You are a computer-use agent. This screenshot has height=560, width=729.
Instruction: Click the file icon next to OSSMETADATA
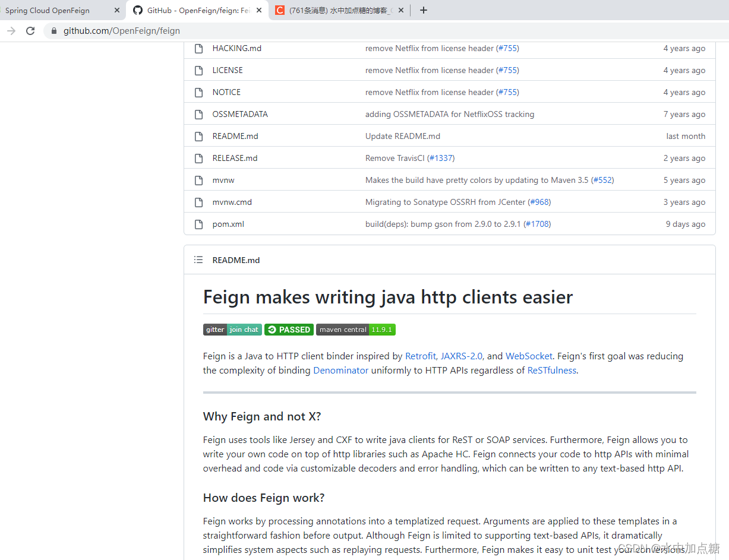click(x=199, y=114)
